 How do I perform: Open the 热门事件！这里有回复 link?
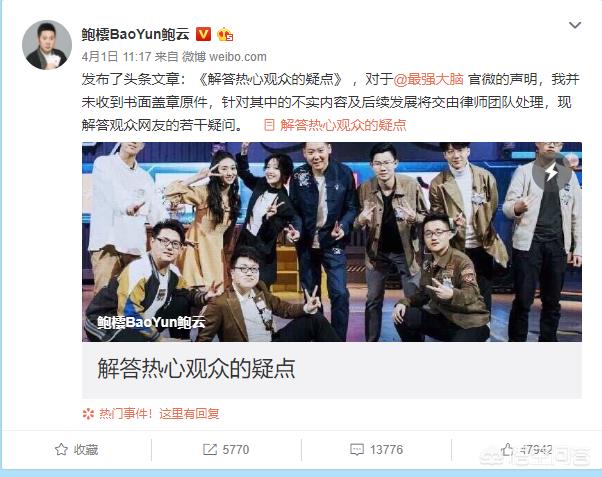click(159, 414)
